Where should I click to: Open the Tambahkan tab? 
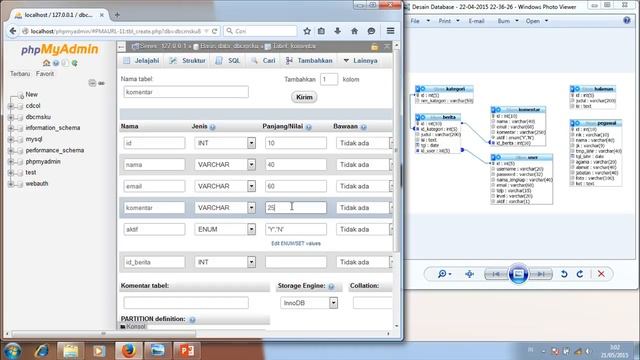point(309,60)
